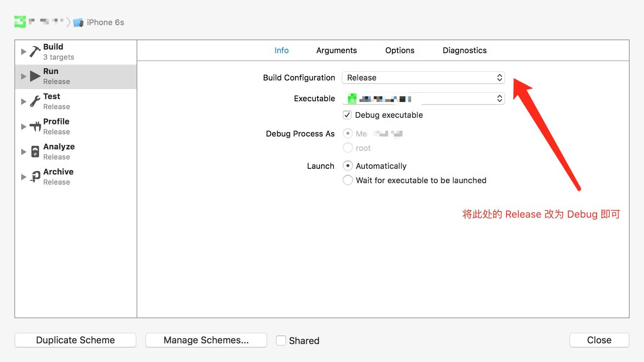Click the Duplicate Scheme button
The height and width of the screenshot is (362, 644).
pyautogui.click(x=75, y=340)
